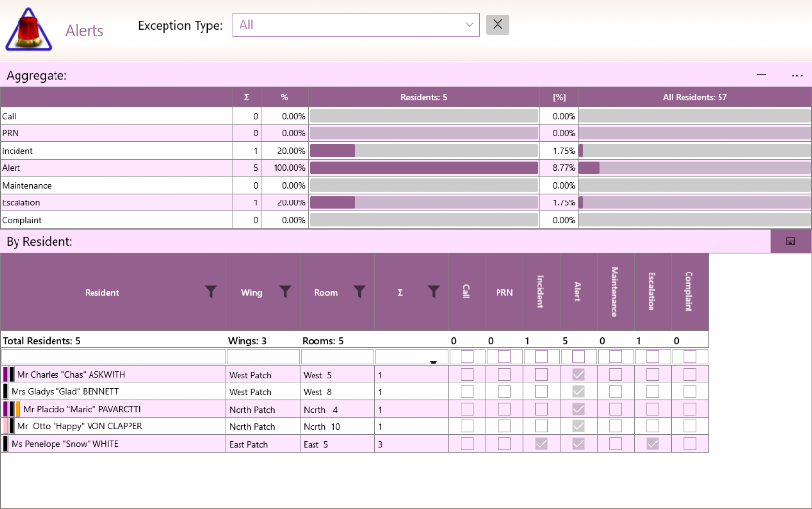Toggle the Complaint filter row checkbox
812x509 pixels.
point(689,357)
